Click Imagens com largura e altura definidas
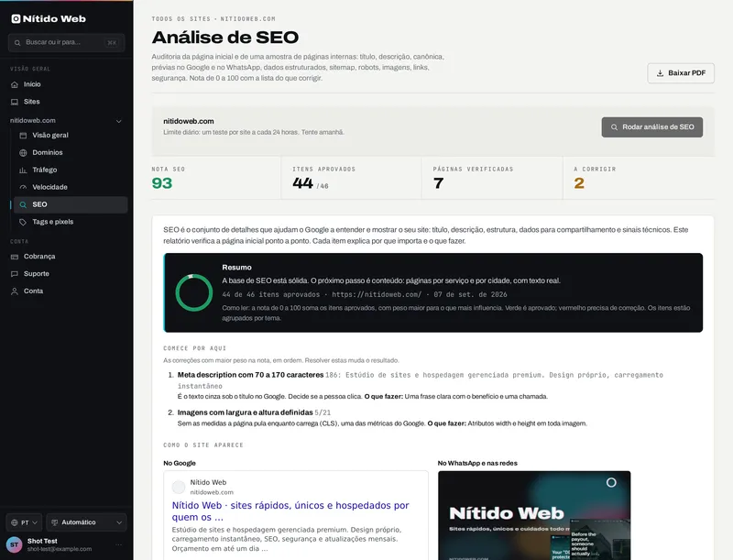Viewport: 733px width, 560px height. (245, 412)
